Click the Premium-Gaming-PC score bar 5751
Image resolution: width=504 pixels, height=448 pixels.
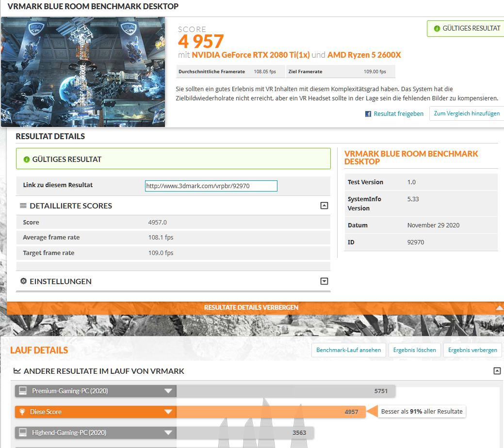286,391
